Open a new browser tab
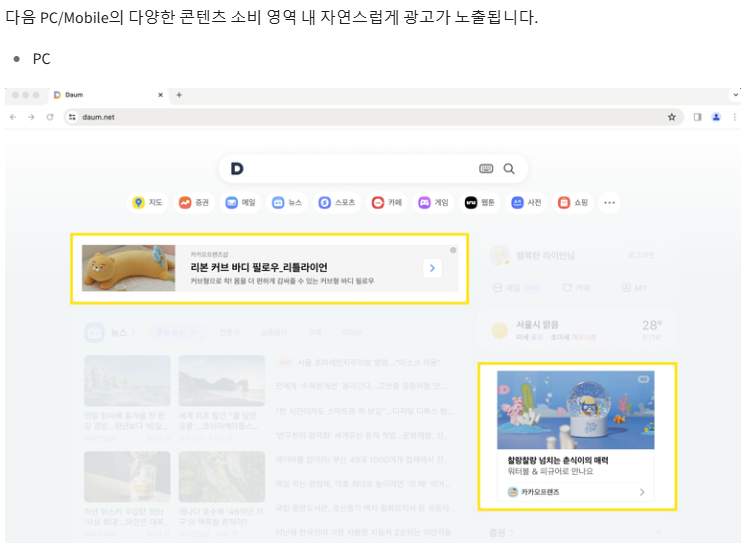This screenshot has height=547, width=746. (x=179, y=95)
